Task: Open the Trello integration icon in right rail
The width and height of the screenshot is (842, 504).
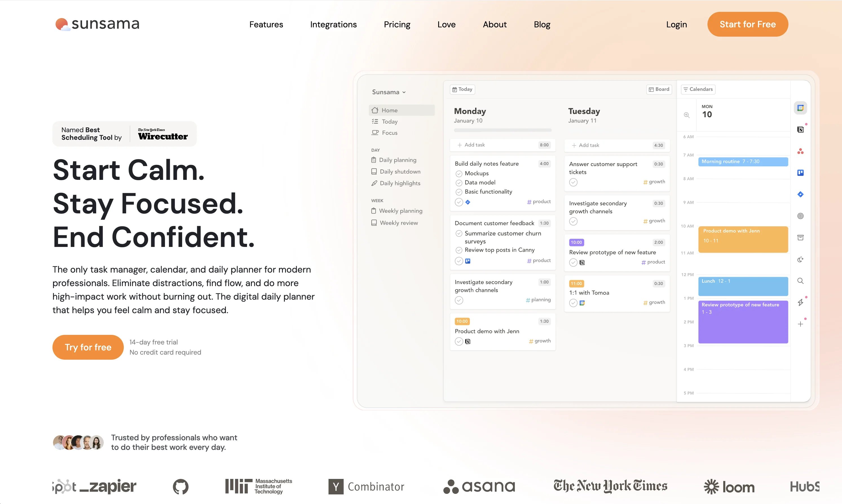Action: coord(800,173)
